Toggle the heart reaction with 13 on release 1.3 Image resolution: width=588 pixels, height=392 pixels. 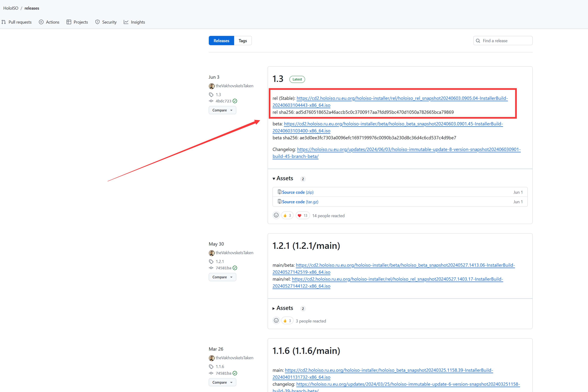coord(303,216)
